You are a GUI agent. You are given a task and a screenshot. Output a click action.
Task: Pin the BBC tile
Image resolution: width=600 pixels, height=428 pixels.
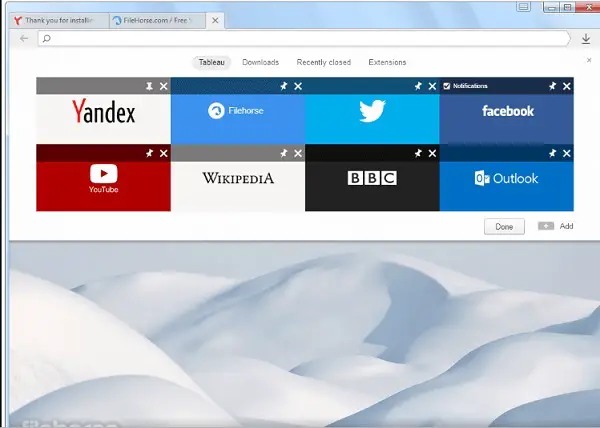pyautogui.click(x=418, y=153)
